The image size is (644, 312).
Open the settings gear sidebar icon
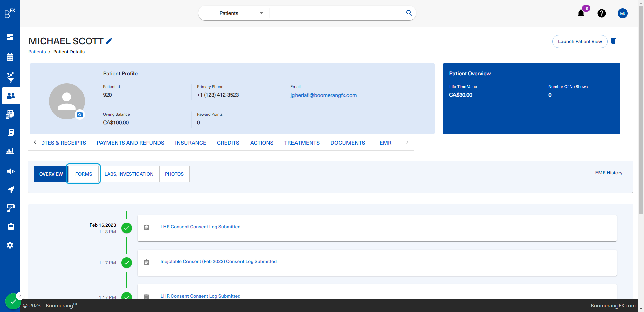pyautogui.click(x=10, y=245)
